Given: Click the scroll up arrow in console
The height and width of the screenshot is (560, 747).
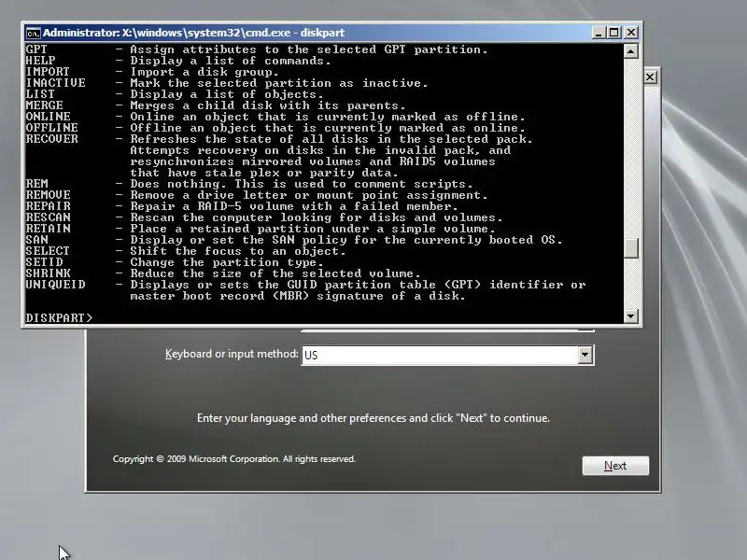Looking at the screenshot, I should tap(631, 51).
